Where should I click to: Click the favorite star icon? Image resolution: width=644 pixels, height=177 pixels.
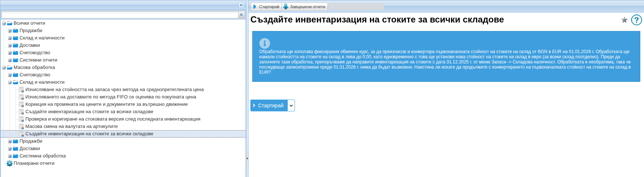[624, 20]
